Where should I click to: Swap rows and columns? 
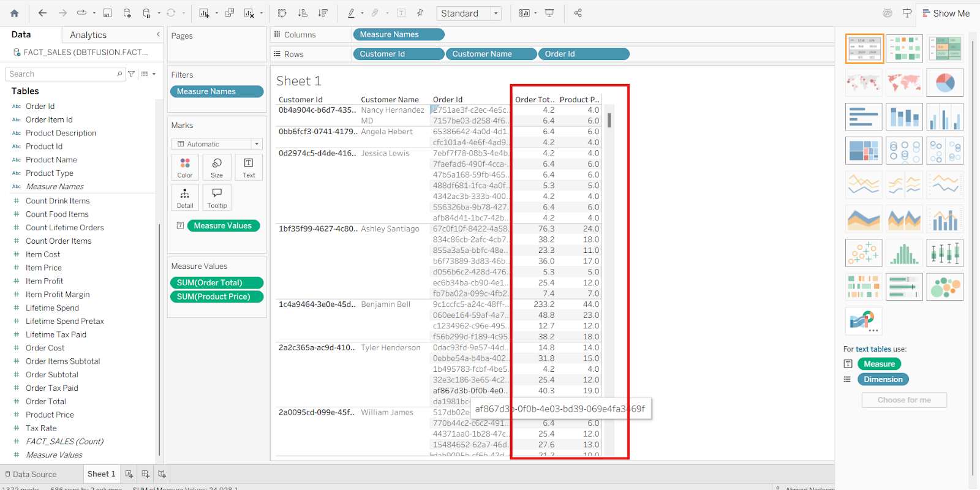282,13
